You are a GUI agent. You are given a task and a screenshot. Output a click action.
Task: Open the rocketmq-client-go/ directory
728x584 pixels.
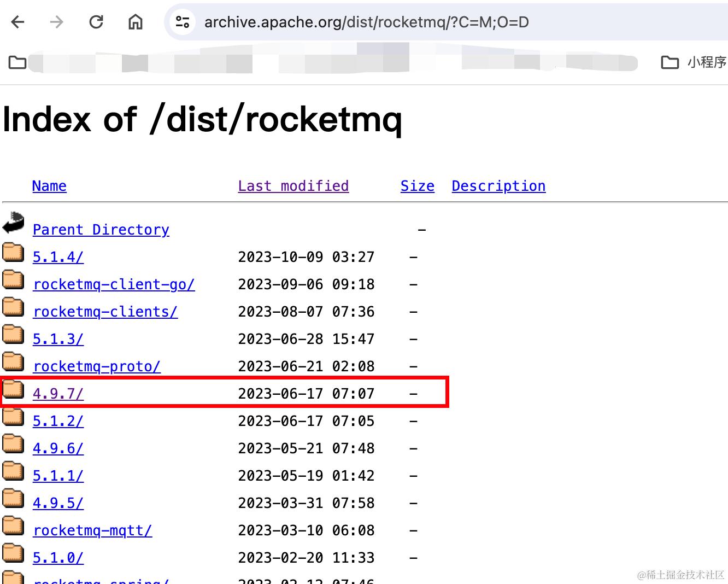pyautogui.click(x=114, y=284)
